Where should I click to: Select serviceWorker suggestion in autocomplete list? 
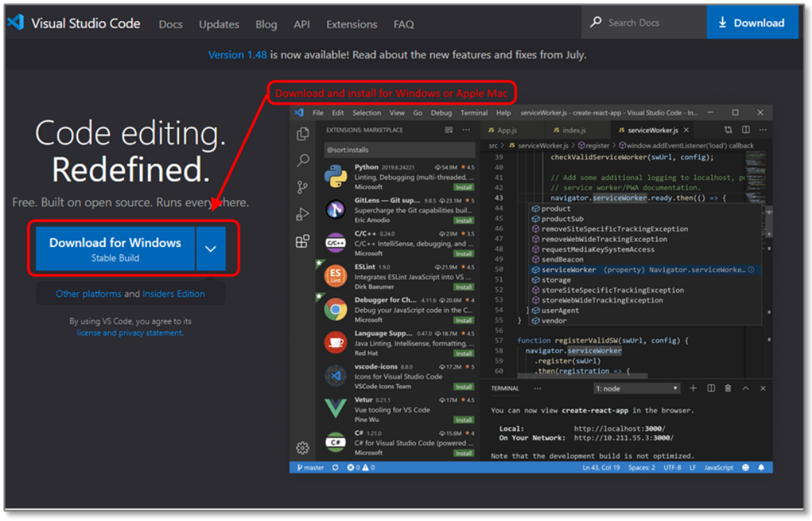coord(645,270)
